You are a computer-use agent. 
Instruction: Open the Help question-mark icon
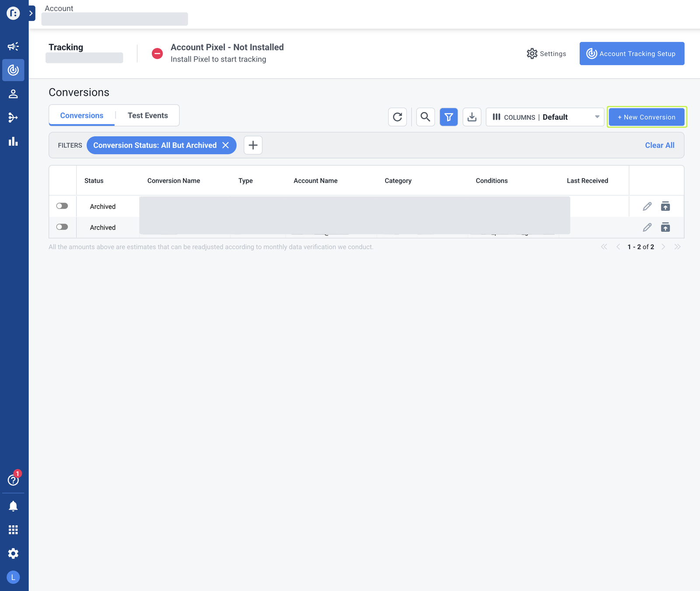tap(14, 480)
